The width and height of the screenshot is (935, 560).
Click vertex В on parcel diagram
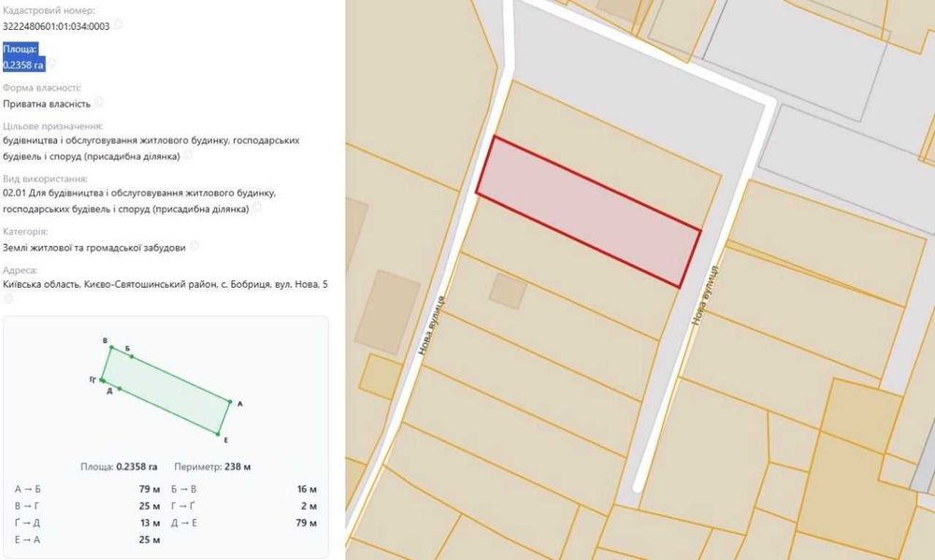pos(111,347)
